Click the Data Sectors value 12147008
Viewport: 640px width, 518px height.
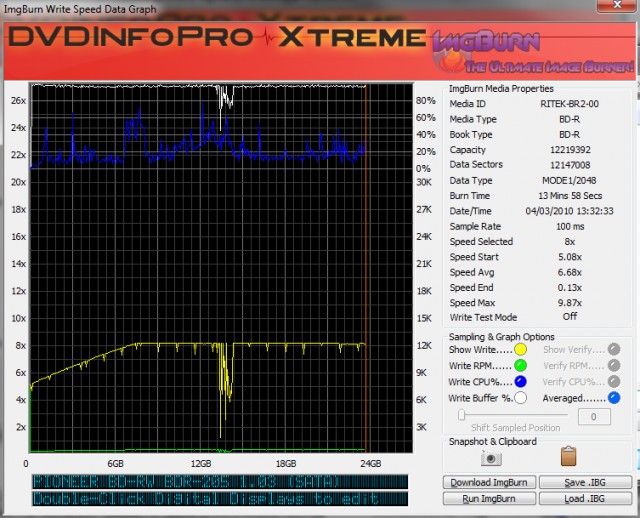point(570,165)
